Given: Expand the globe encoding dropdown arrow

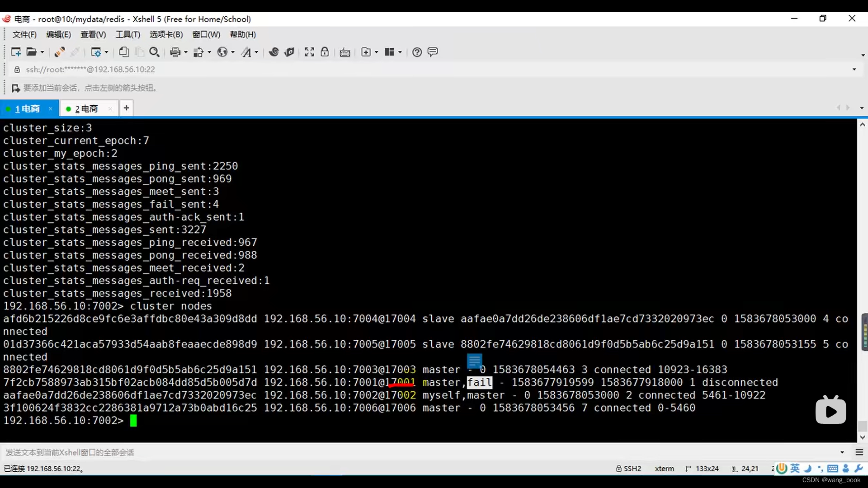Looking at the screenshot, I should pyautogui.click(x=233, y=52).
